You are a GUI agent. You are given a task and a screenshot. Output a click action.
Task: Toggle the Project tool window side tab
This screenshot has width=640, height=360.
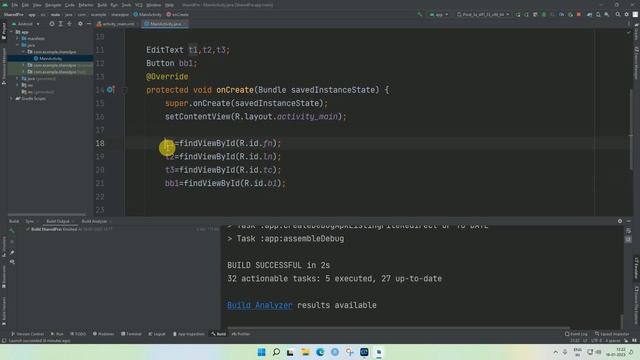pyautogui.click(x=4, y=32)
